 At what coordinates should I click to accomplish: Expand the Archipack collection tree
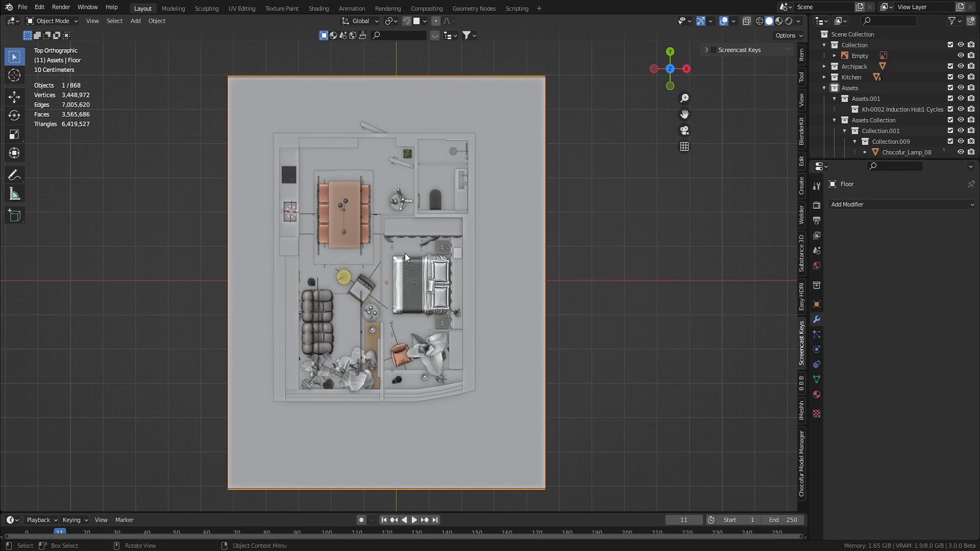point(824,66)
